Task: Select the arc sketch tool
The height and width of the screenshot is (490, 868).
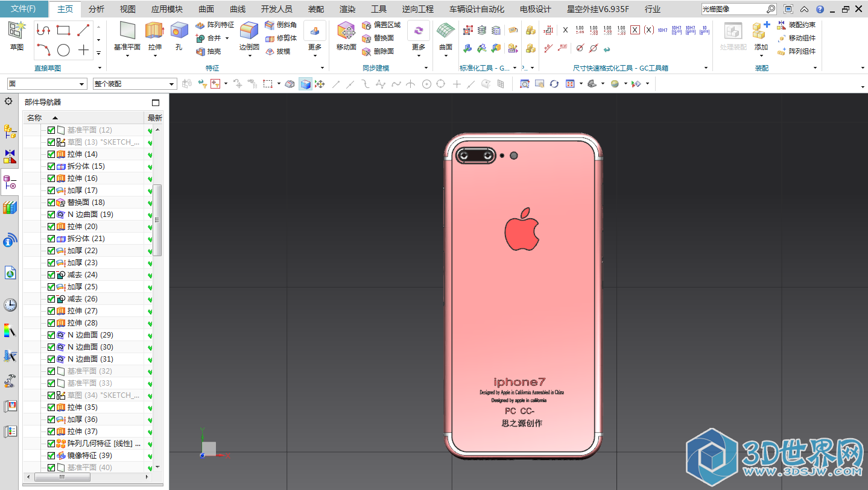Action: 43,50
